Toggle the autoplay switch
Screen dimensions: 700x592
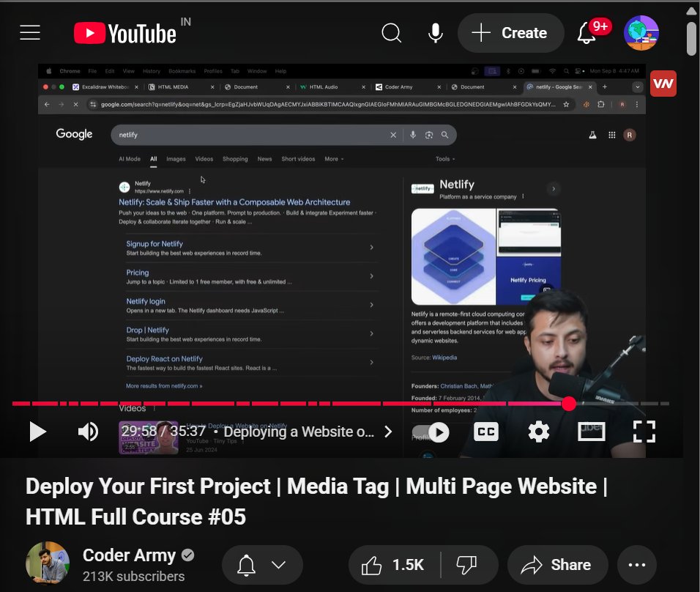click(x=431, y=432)
